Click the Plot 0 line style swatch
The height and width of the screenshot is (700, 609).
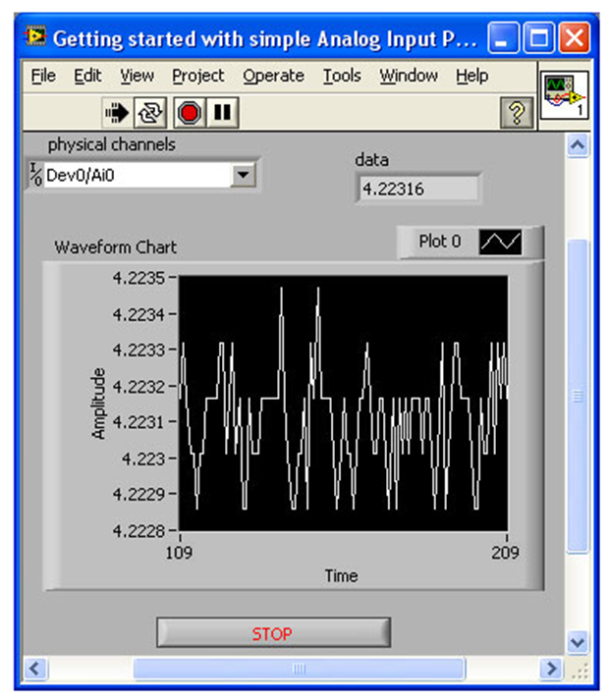click(500, 242)
